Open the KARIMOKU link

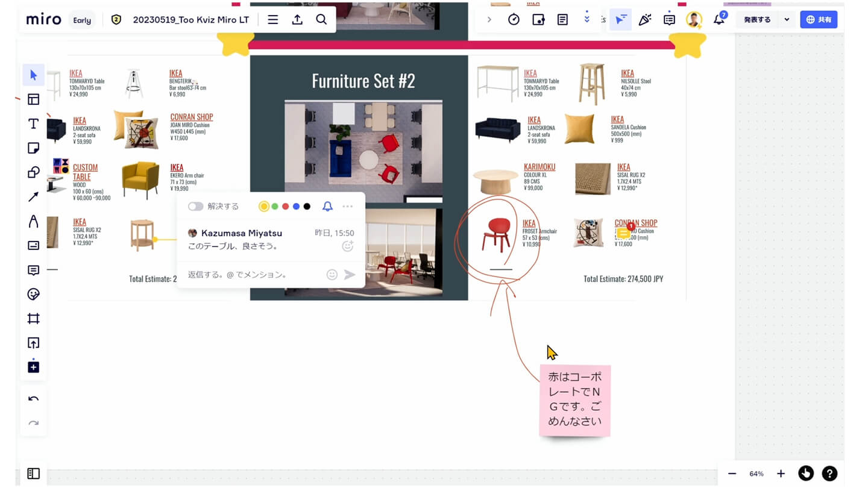click(x=539, y=167)
